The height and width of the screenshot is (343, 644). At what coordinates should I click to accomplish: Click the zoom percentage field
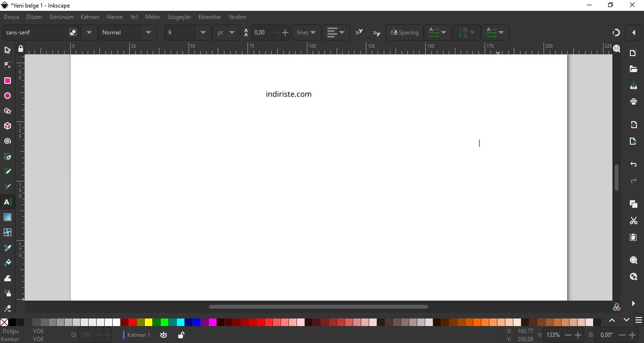click(553, 335)
